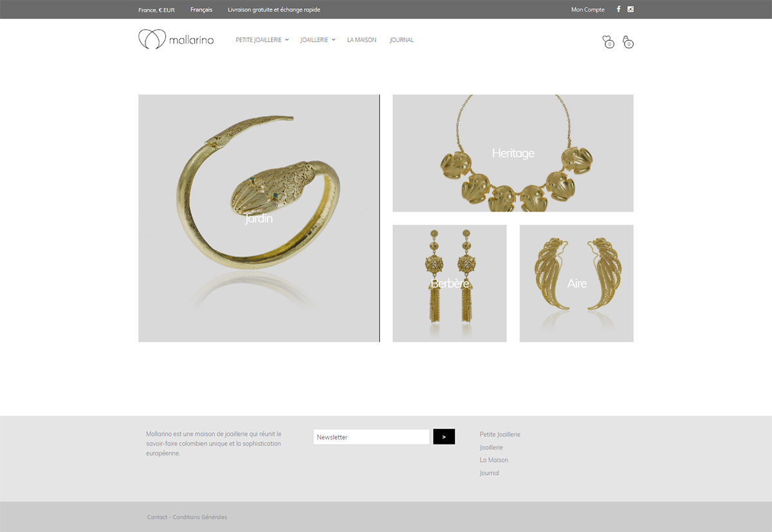Change country and currency France, € EUR
The width and height of the screenshot is (772, 532).
click(156, 10)
